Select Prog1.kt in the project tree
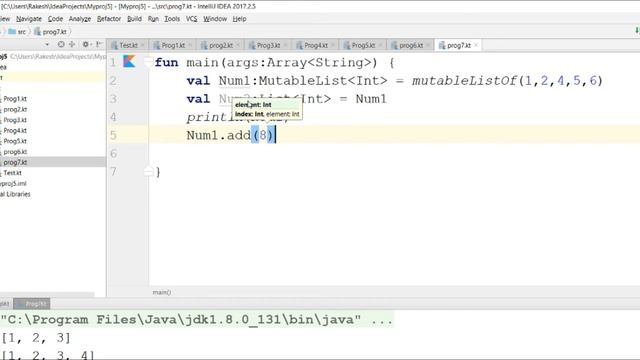 [x=15, y=99]
